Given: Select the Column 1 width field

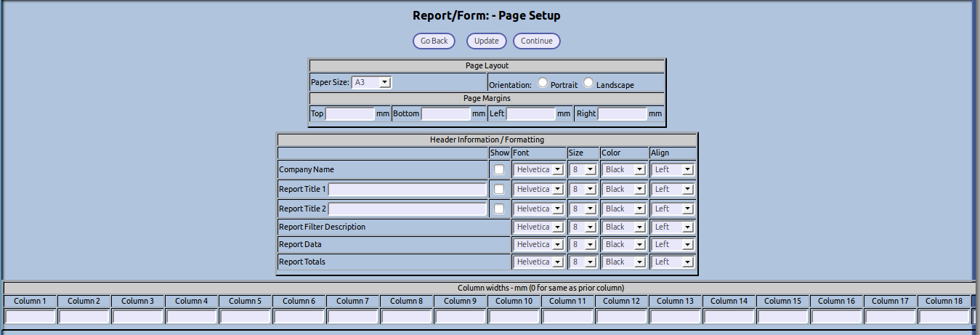Looking at the screenshot, I should click(x=31, y=317).
